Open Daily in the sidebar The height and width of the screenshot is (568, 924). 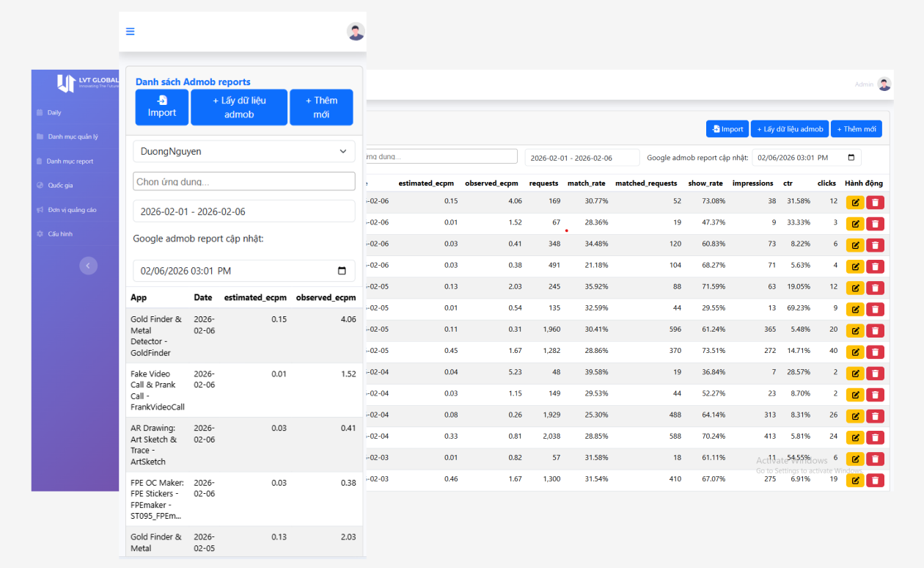(x=54, y=113)
